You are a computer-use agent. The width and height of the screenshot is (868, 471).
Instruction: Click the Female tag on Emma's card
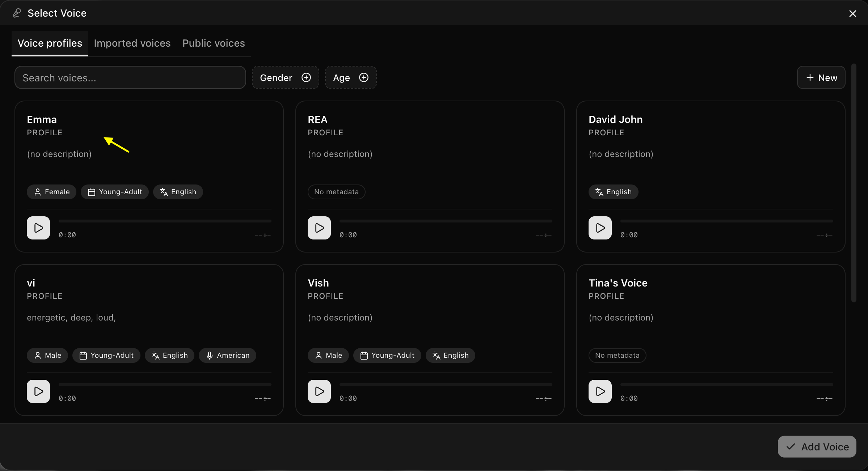coord(51,192)
